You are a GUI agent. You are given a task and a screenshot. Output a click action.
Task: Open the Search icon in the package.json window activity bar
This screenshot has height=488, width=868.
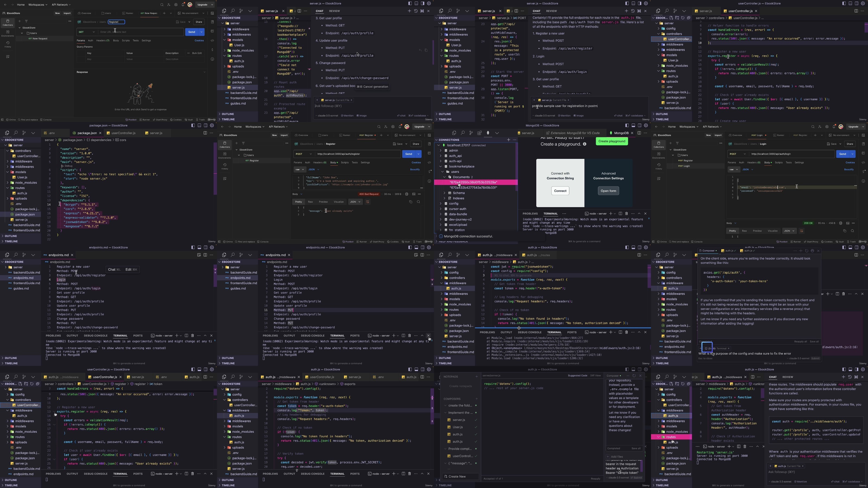15,133
